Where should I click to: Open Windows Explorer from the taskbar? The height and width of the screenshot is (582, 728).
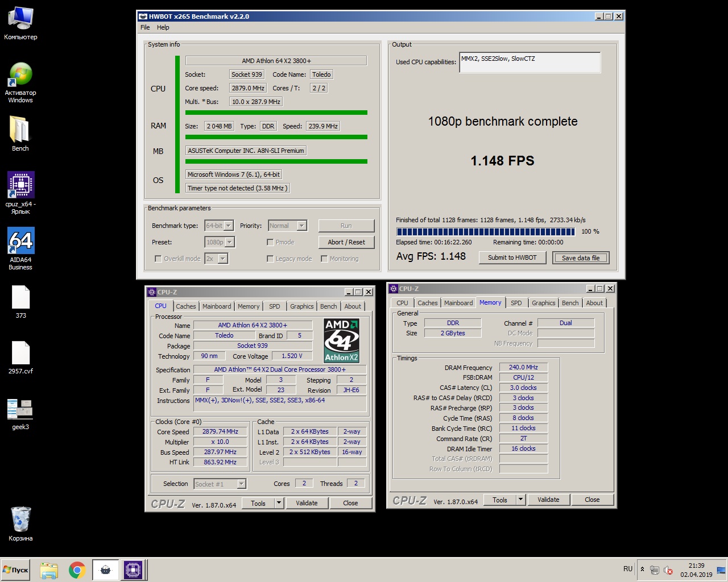click(x=49, y=570)
